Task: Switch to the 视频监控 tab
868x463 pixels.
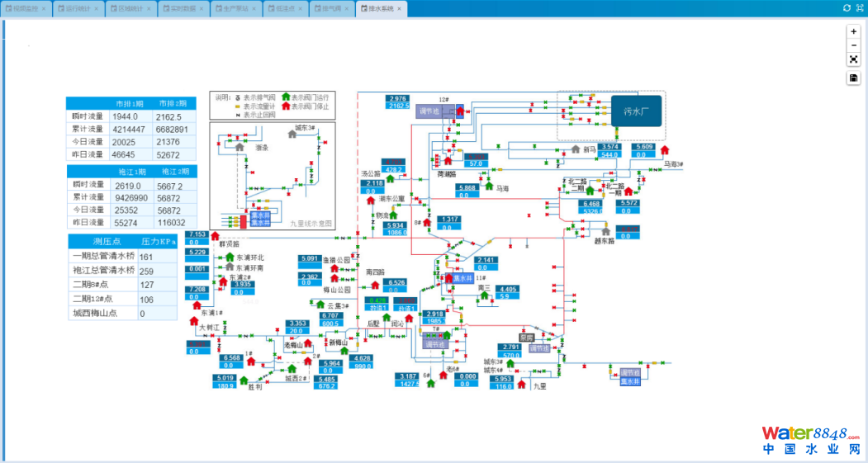Action: [27, 8]
